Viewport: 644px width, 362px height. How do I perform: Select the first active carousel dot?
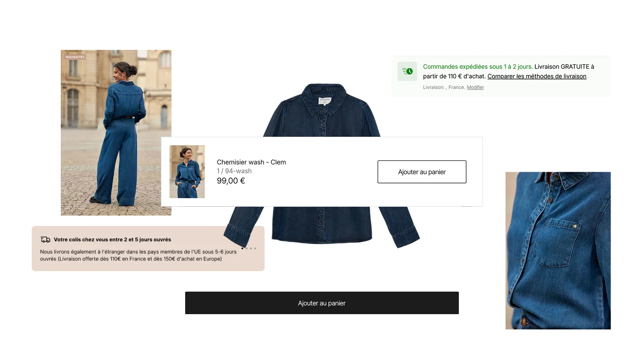click(x=242, y=249)
